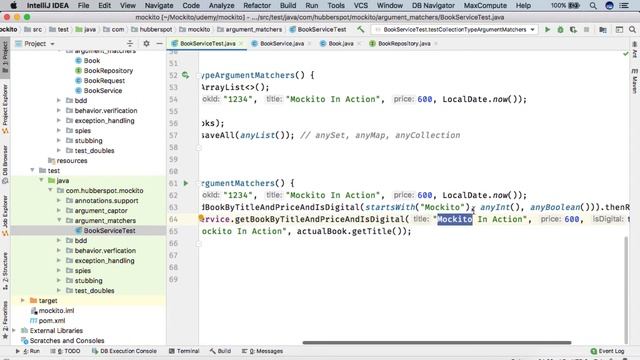The width and height of the screenshot is (640, 360).
Task: Expand argument_captor package
Action: click(59, 211)
